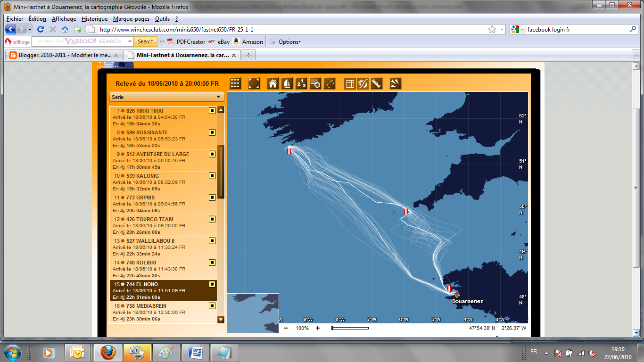Viewport: 644px width, 362px height.
Task: Toggle the lat/long grid icon
Action: click(350, 83)
